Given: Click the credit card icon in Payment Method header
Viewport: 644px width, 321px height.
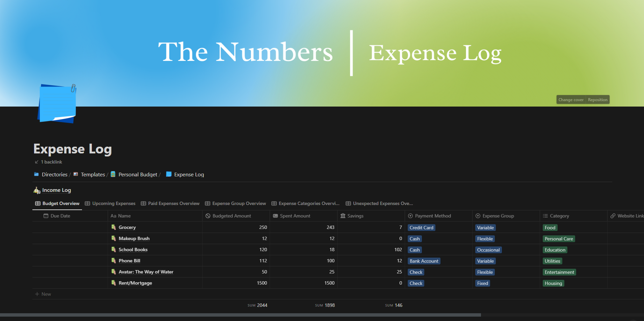Looking at the screenshot, I should [410, 216].
